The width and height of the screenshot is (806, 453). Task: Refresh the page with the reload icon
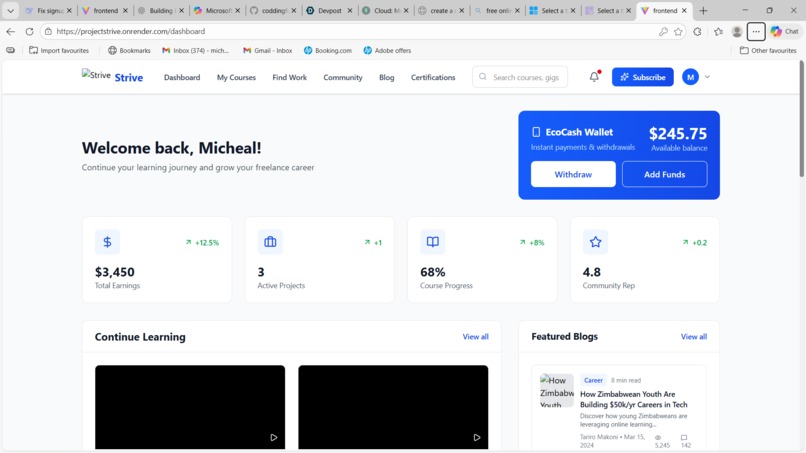29,31
